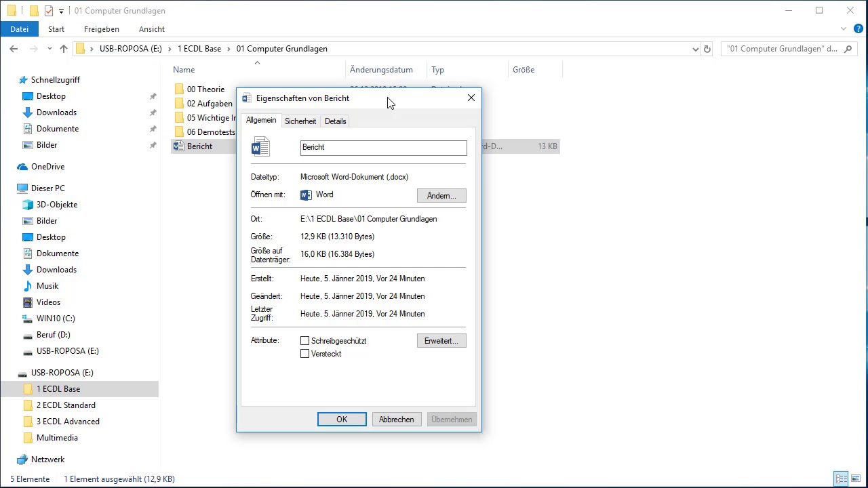Click the Word icon in Eigenschaften title bar
Viewport: 868px width, 488px height.
tap(246, 98)
